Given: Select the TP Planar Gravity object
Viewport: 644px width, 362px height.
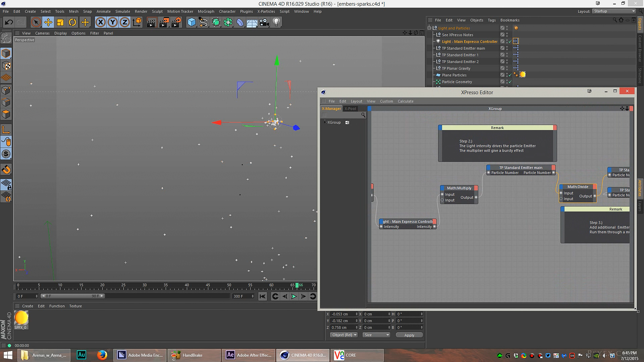Looking at the screenshot, I should click(x=456, y=68).
